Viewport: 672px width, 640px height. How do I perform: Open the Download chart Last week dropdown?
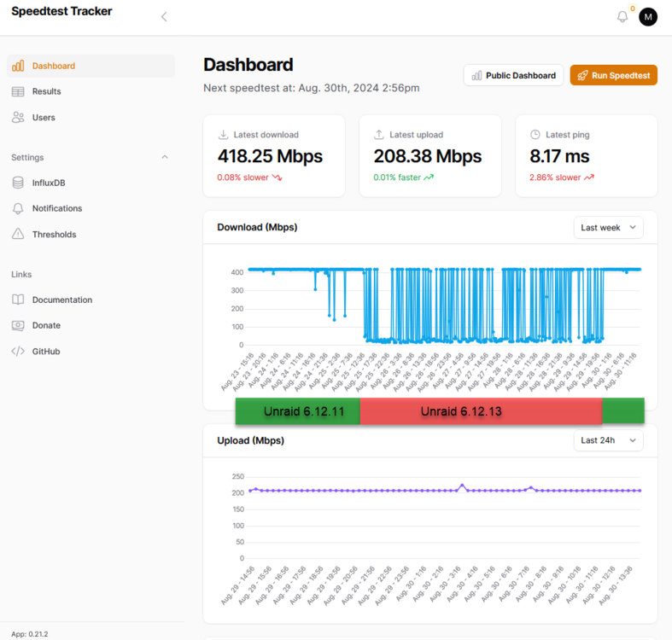pyautogui.click(x=608, y=228)
